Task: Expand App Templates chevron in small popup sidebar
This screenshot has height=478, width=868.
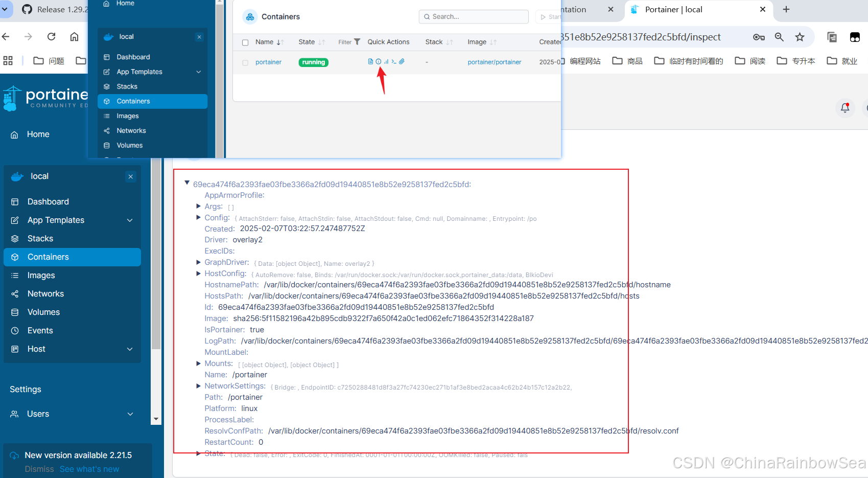Action: click(199, 72)
